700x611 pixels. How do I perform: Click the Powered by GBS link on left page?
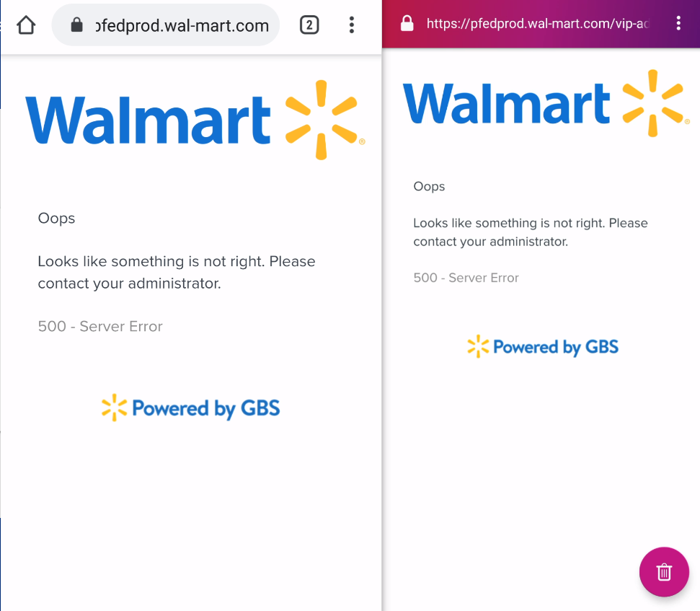point(190,408)
